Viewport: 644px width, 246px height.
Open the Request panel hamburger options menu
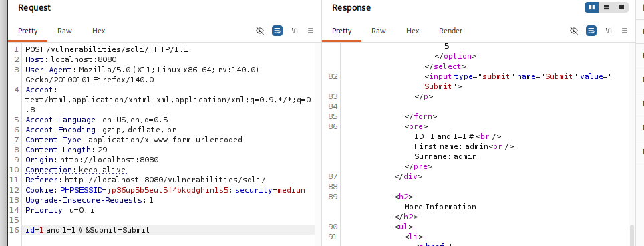(311, 31)
